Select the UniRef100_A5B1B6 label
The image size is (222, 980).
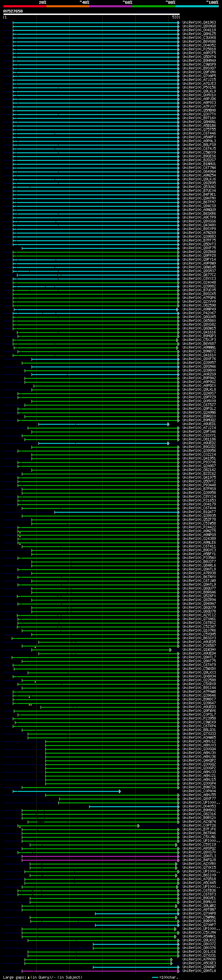click(x=199, y=125)
